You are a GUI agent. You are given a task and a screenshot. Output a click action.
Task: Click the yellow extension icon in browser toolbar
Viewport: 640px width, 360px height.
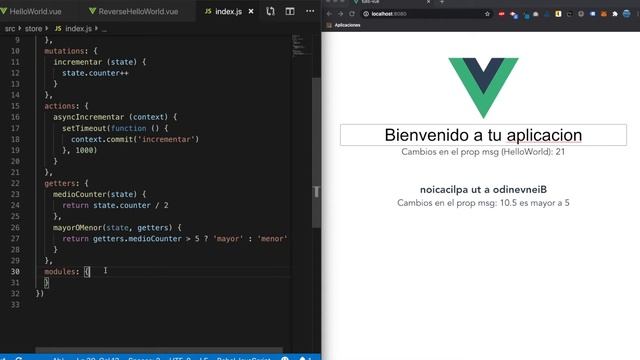(x=558, y=14)
